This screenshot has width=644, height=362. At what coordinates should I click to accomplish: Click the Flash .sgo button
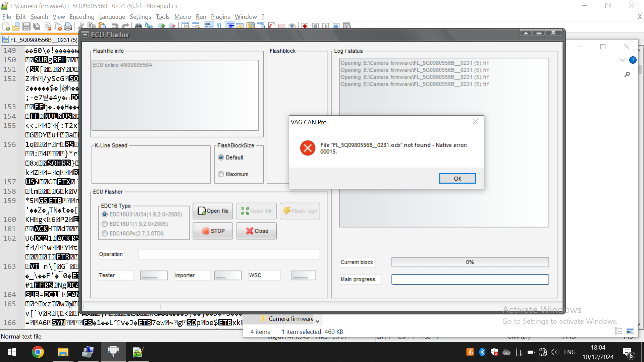(x=300, y=211)
